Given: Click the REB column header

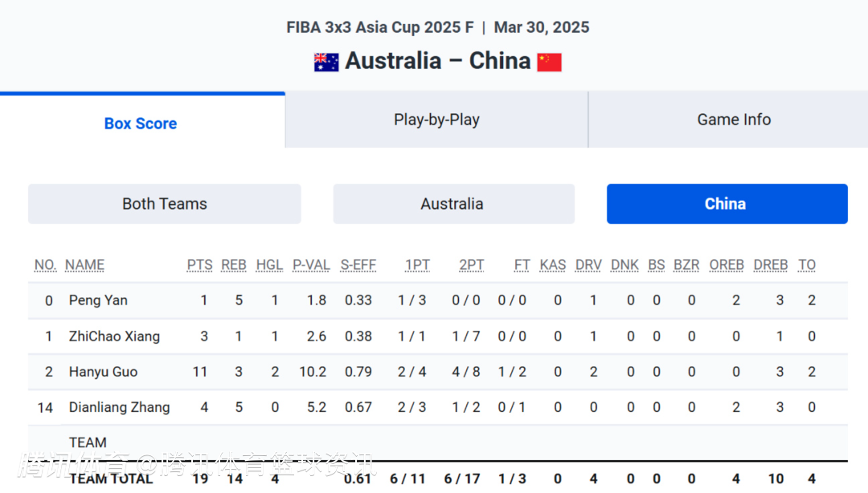Looking at the screenshot, I should pos(233,265).
